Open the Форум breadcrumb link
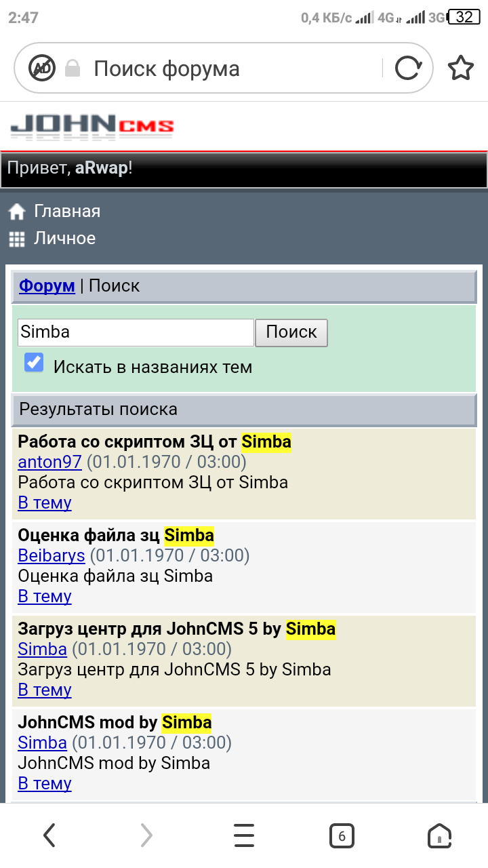 point(47,285)
